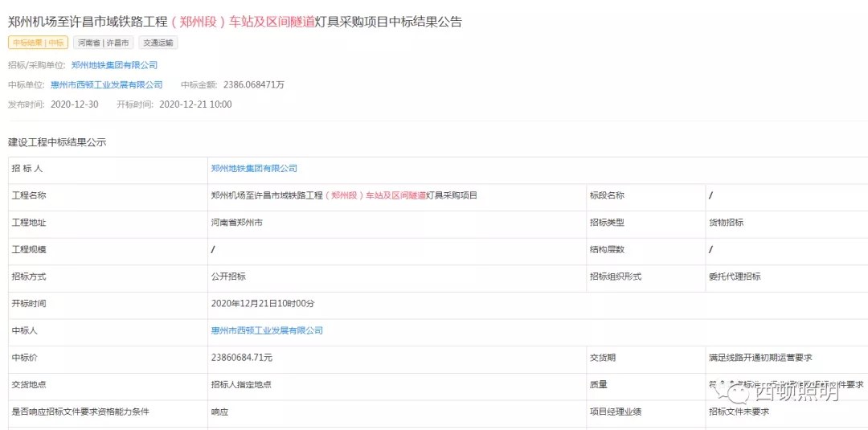The width and height of the screenshot is (868, 430).
Task: Open 郑州地铁集团有限公司 link in 招标人 row
Action: pyautogui.click(x=254, y=168)
